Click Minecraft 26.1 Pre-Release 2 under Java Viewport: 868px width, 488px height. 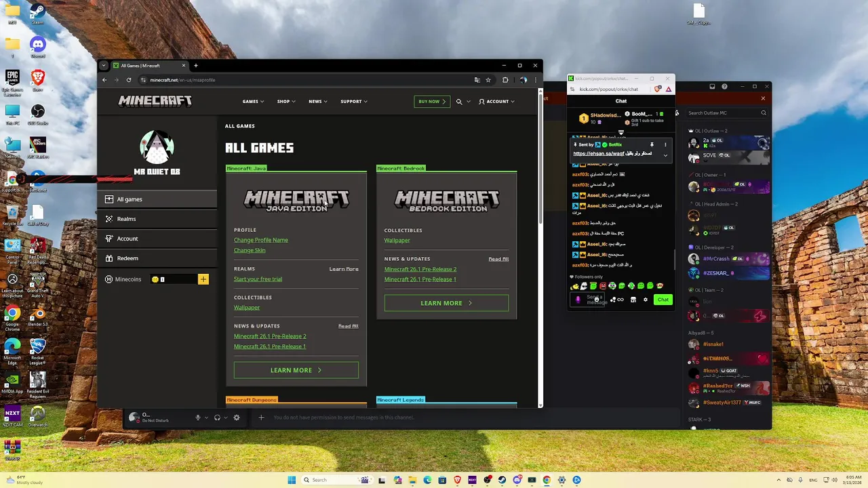click(270, 336)
